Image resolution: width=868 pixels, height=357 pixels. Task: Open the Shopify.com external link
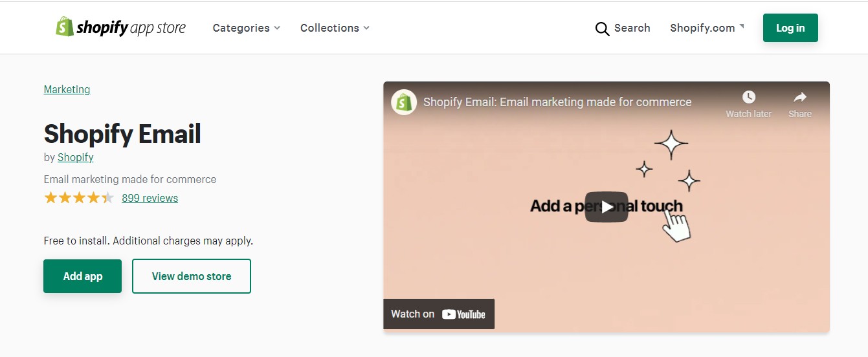point(707,28)
